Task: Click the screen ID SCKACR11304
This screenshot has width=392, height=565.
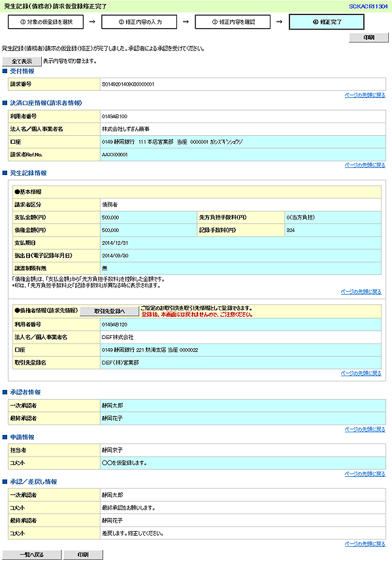Action: [368, 7]
